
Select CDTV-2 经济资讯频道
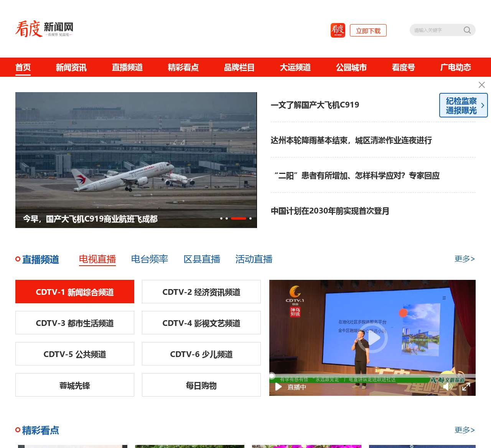(201, 292)
